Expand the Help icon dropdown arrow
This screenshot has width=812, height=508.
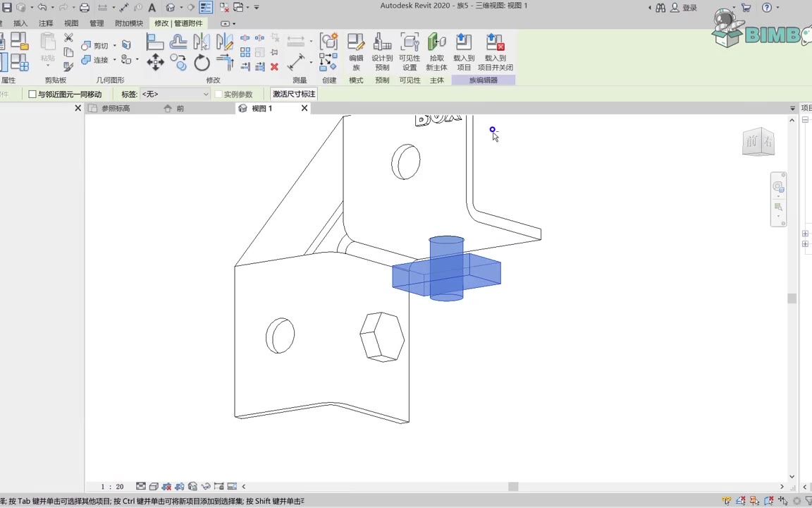point(777,8)
